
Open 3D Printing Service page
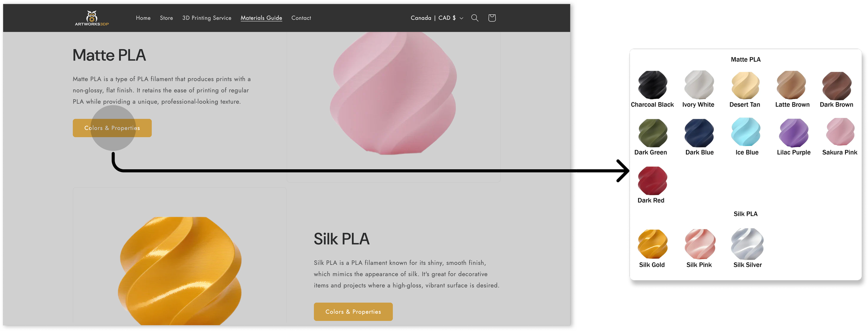pos(207,18)
